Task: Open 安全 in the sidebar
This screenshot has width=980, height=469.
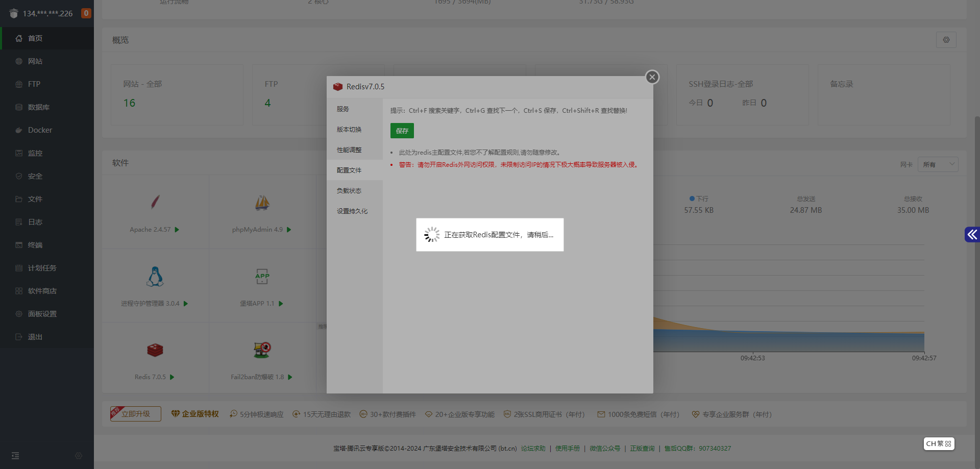Action: click(47, 176)
